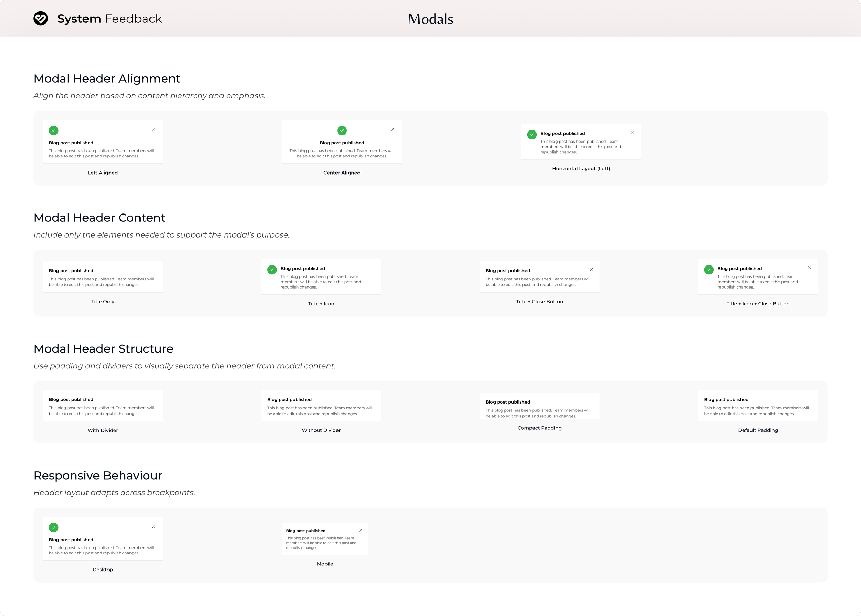This screenshot has height=616, width=861.
Task: Click check icon in Horizontal Layout modal
Action: 532,134
